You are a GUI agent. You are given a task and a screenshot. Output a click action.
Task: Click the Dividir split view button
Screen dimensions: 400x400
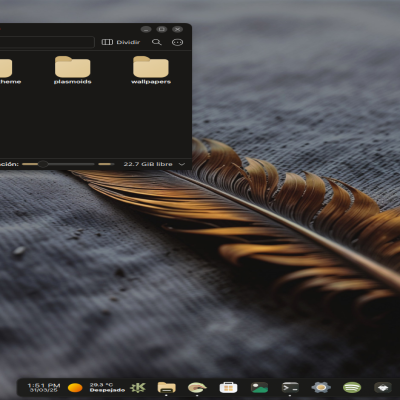121,42
